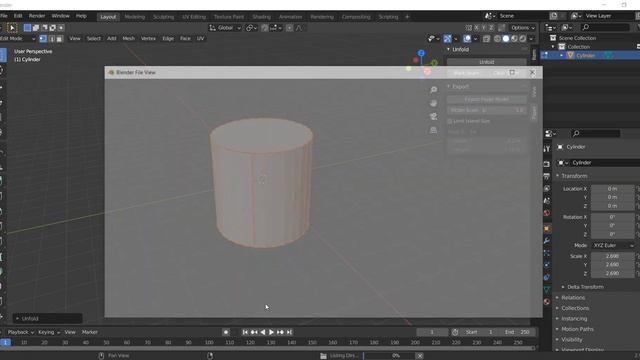Close the Blender File View window
Viewport: 640px width, 360px height.
click(532, 73)
